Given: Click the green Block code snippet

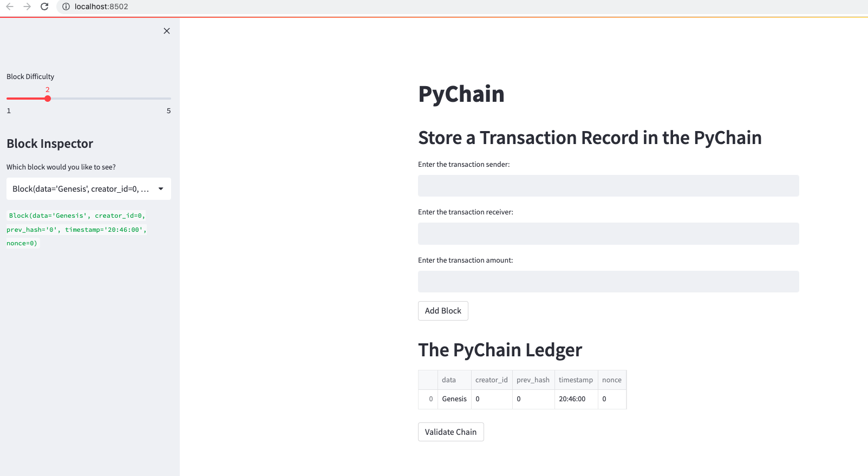Looking at the screenshot, I should [76, 229].
